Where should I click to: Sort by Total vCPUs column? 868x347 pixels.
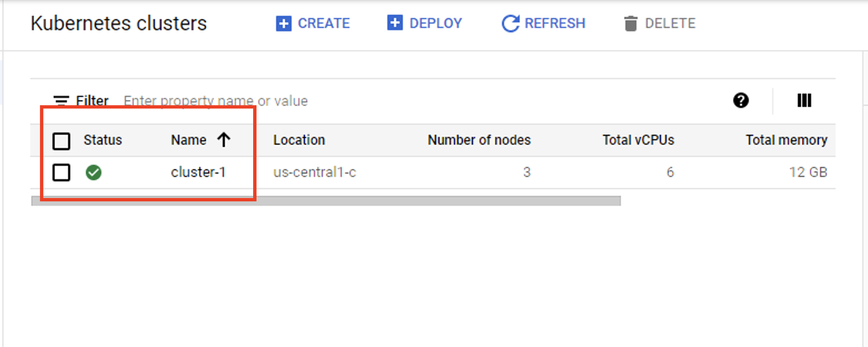pyautogui.click(x=638, y=140)
